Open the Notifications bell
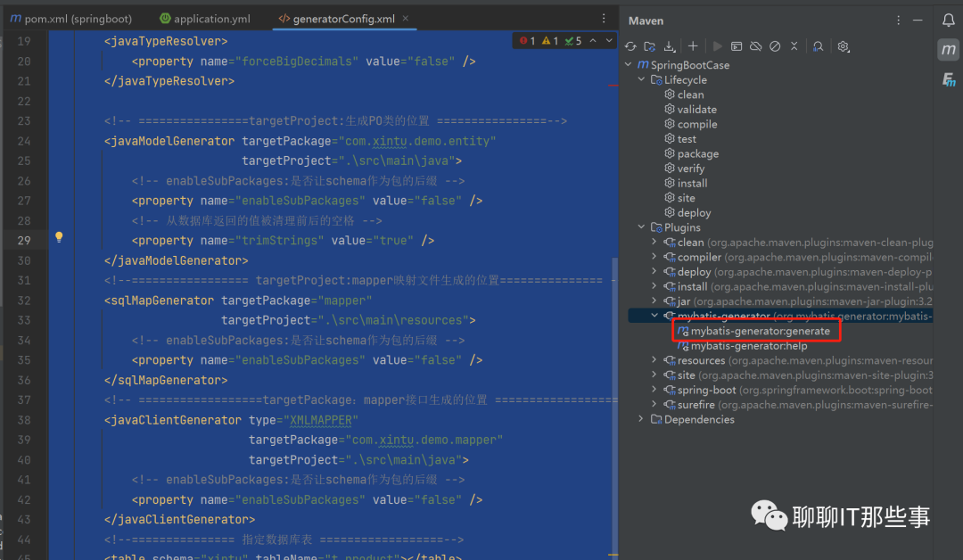The height and width of the screenshot is (560, 963). pos(948,21)
